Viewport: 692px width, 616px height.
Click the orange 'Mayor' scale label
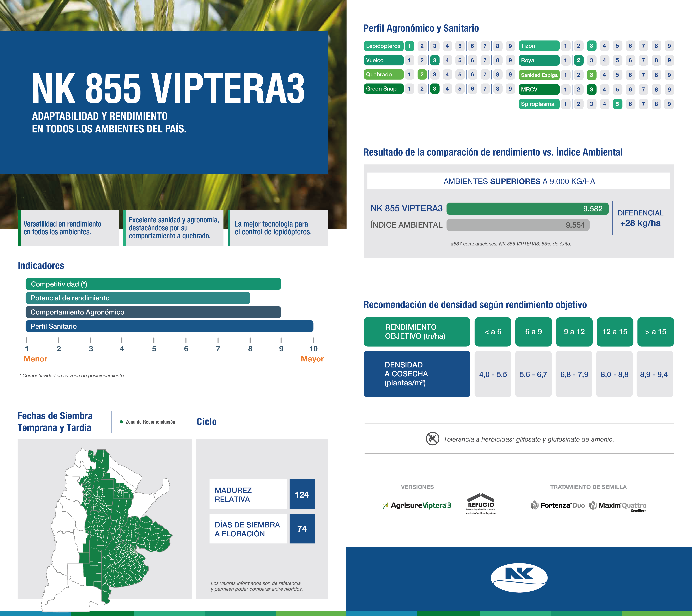click(312, 359)
